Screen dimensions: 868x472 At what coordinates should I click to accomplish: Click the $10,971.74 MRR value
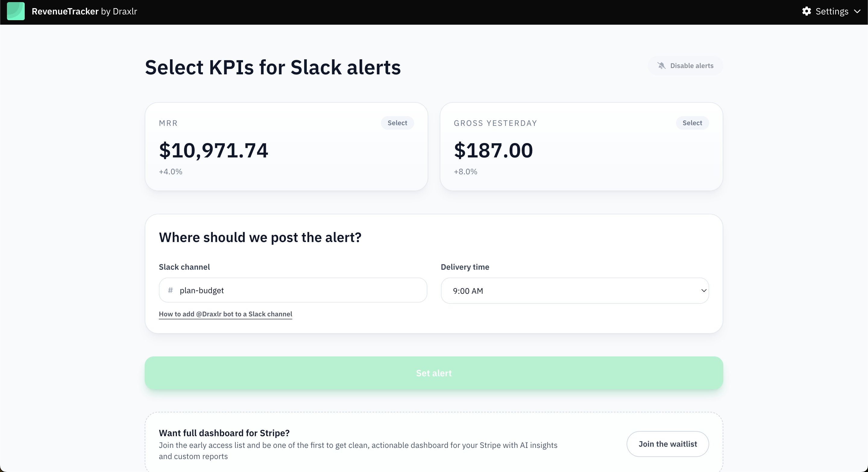tap(214, 150)
